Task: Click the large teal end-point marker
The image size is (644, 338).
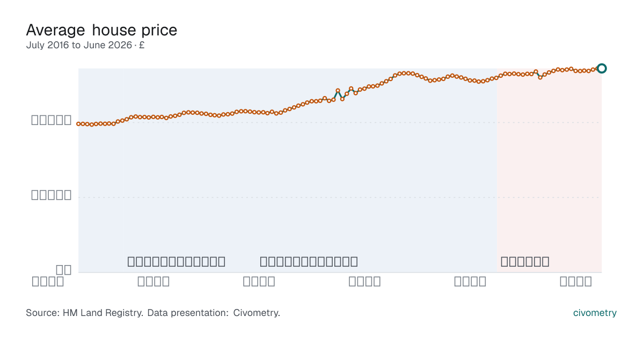Action: [x=602, y=68]
